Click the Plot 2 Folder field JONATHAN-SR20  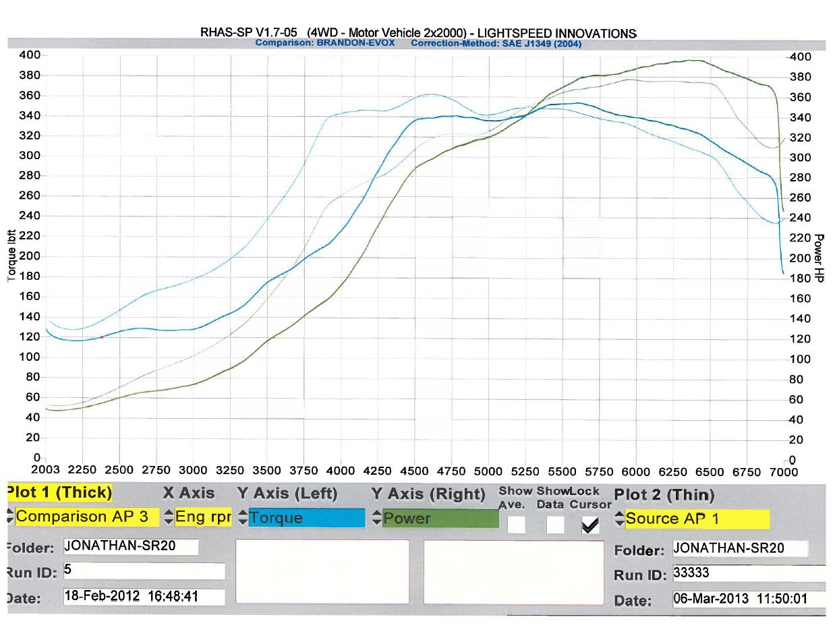point(740,548)
